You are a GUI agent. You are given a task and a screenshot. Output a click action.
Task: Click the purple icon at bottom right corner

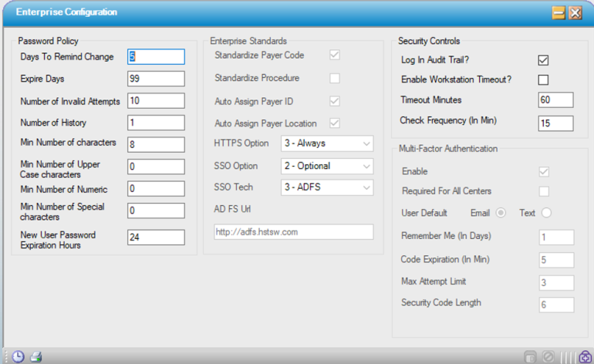pos(585,356)
